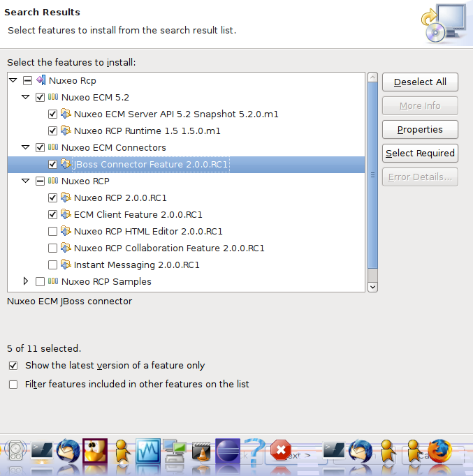This screenshot has height=476, width=473.
Task: Open the system monitor graph icon in dock
Action: point(148,451)
